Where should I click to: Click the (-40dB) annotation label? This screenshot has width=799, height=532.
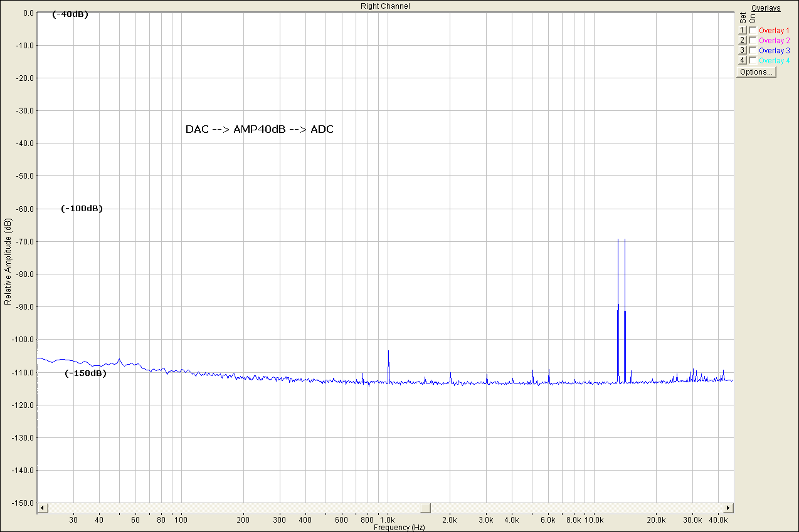(70, 14)
